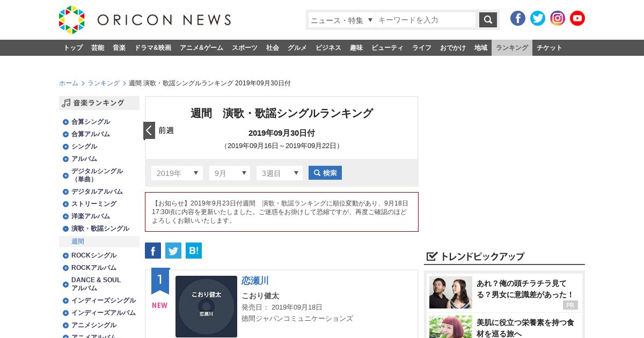Click keyword search input field

pyautogui.click(x=426, y=20)
